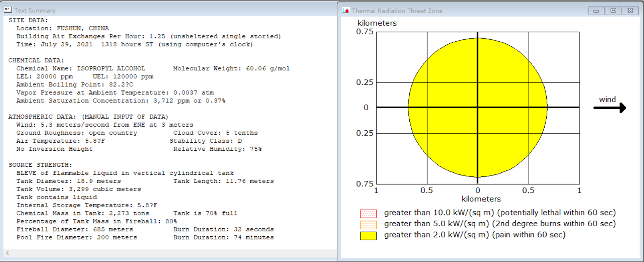The height and width of the screenshot is (262, 644).
Task: Click 'No Inversion Height' text
Action: (x=54, y=149)
